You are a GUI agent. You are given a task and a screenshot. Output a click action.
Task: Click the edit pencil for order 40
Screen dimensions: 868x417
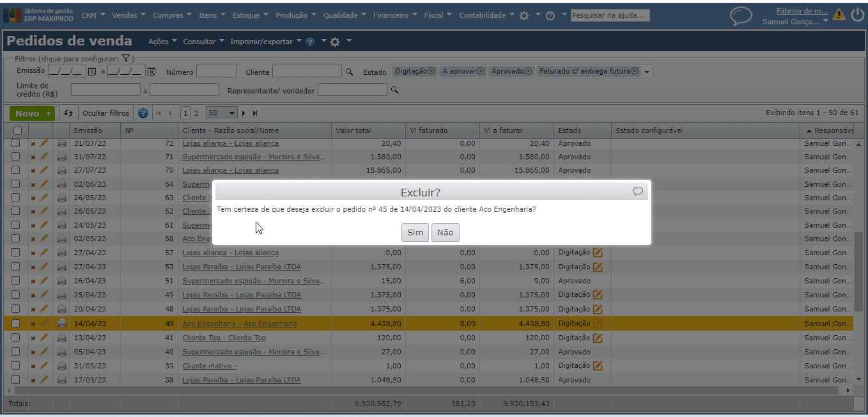[x=44, y=352]
